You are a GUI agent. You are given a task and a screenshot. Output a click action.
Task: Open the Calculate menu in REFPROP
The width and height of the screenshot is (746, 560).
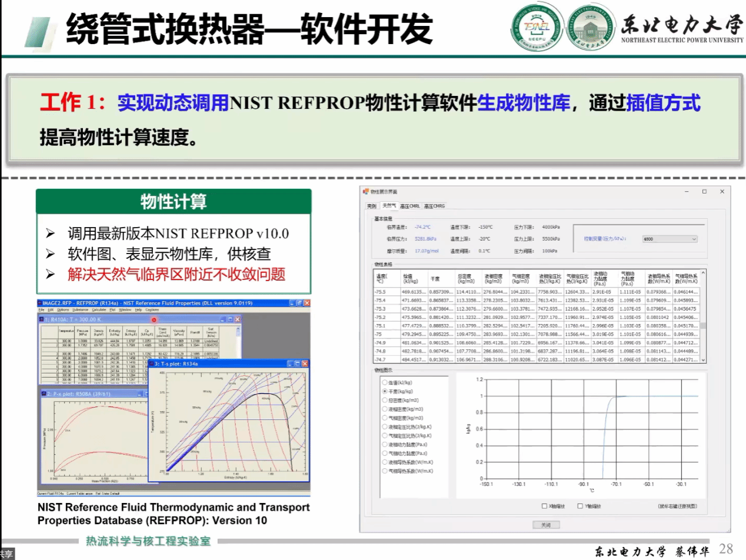99,309
